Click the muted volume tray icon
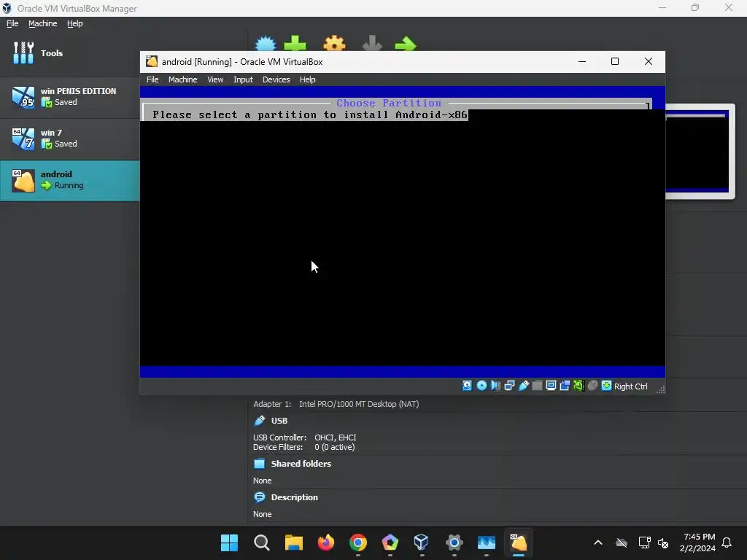The width and height of the screenshot is (747, 560). pyautogui.click(x=662, y=542)
